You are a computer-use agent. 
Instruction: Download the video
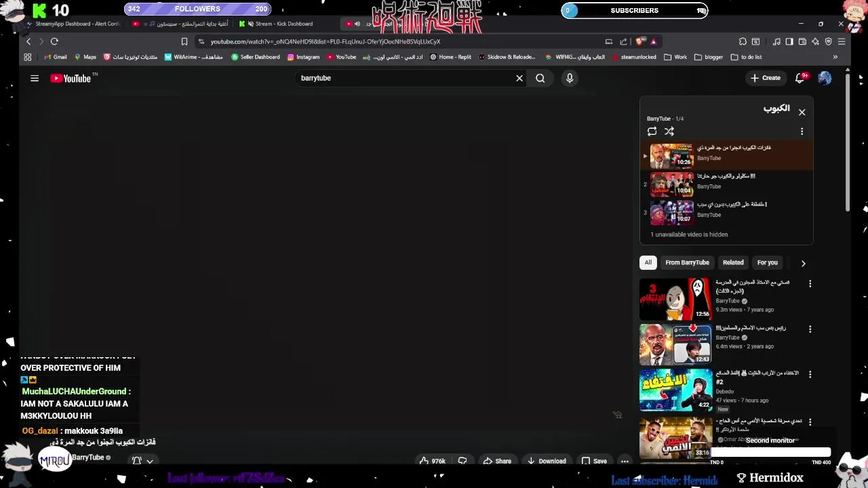(x=547, y=461)
